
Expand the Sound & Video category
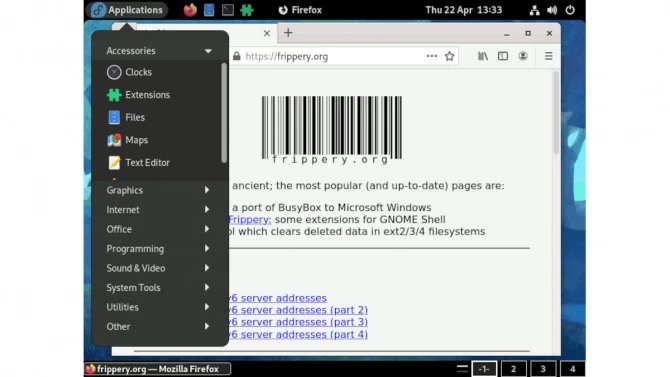tap(160, 268)
